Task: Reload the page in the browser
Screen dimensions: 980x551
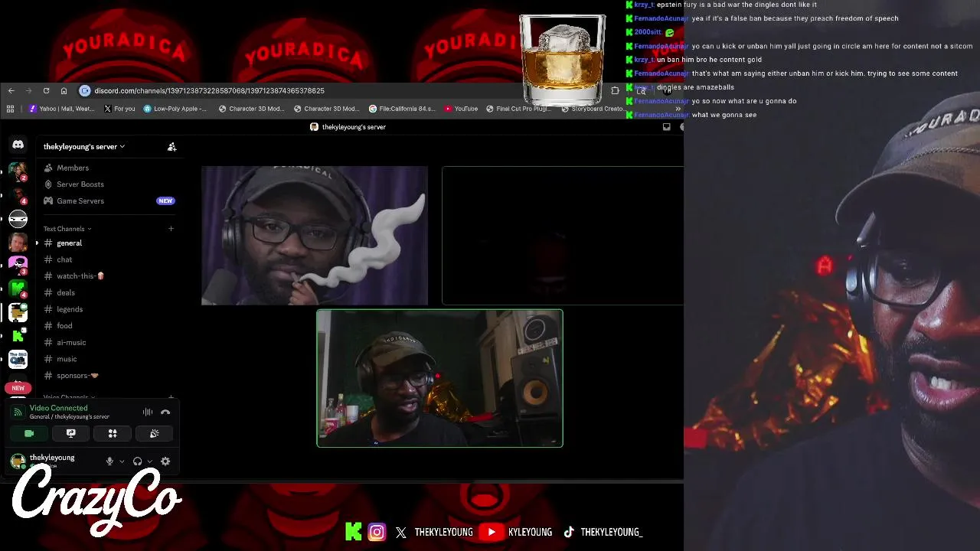Action: click(x=46, y=91)
